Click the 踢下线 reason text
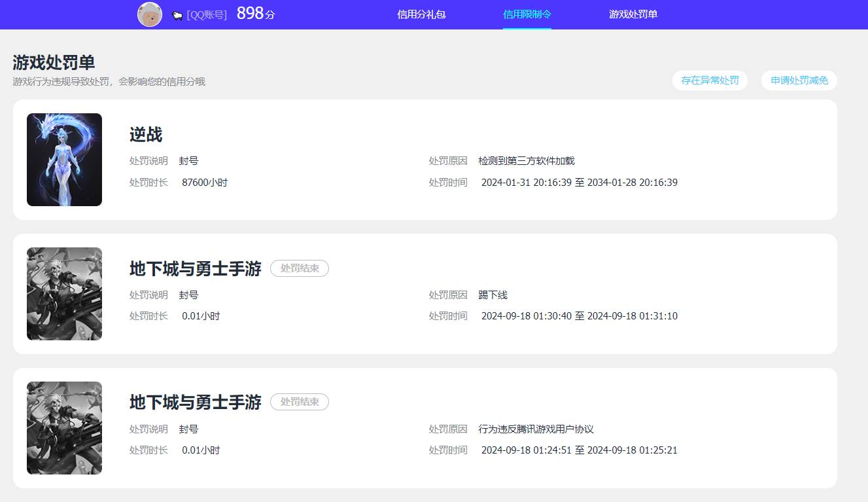The width and height of the screenshot is (868, 502). point(493,295)
